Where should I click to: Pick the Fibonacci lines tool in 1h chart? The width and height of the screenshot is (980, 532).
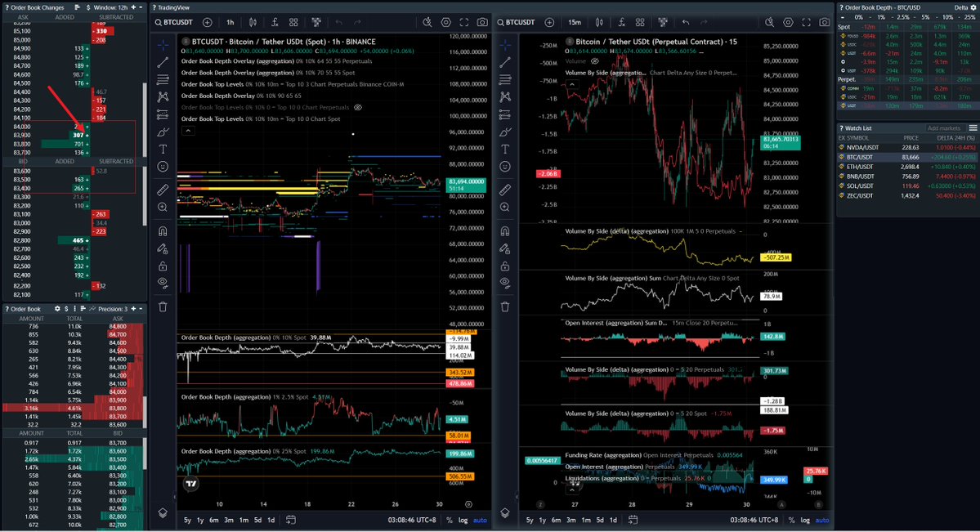click(x=163, y=79)
